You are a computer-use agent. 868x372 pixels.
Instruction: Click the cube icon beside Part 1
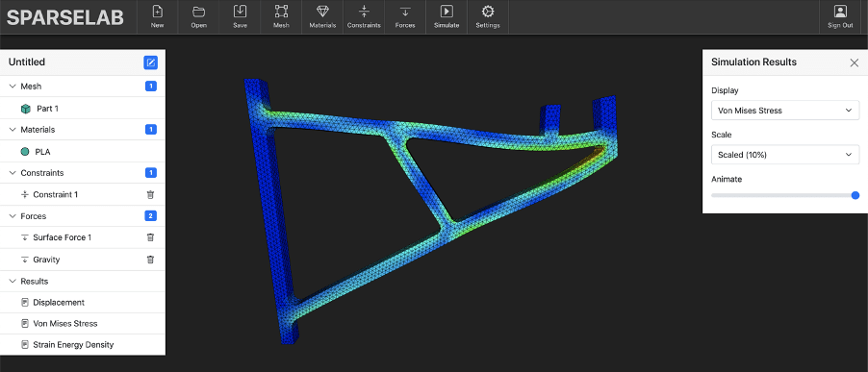[25, 109]
